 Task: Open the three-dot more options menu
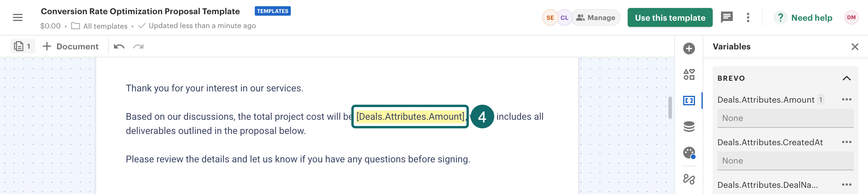tap(748, 17)
